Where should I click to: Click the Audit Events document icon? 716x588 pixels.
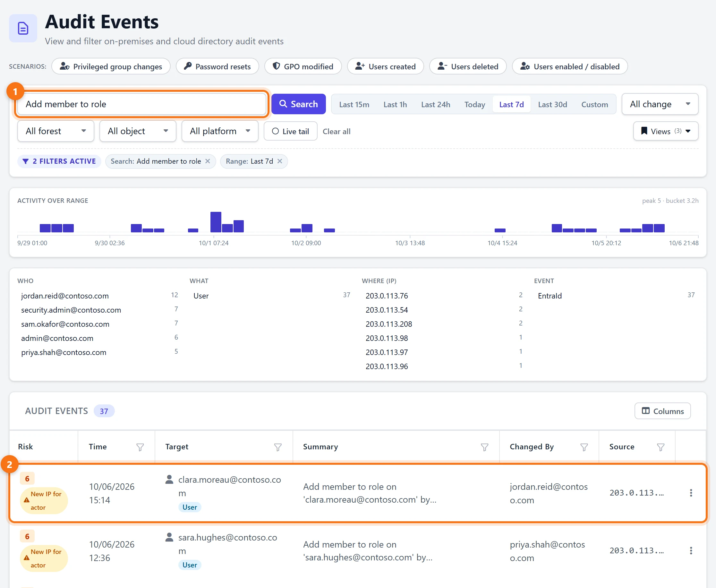tap(23, 28)
